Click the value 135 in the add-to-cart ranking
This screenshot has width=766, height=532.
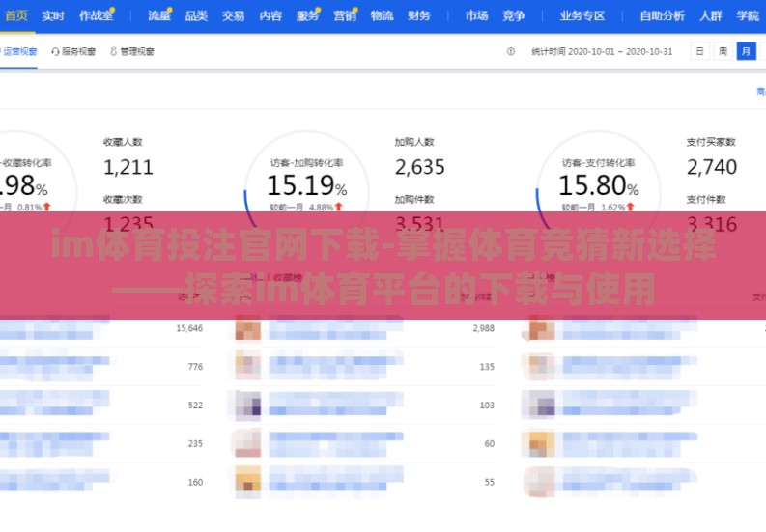coord(487,366)
